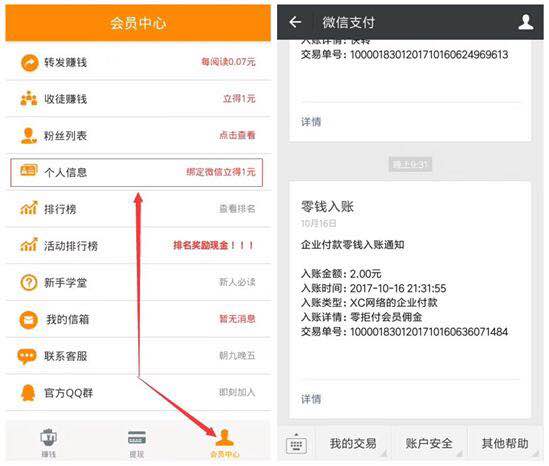Open the 收徒赚钱 group icon
This screenshot has height=466, width=549.
[x=29, y=99]
